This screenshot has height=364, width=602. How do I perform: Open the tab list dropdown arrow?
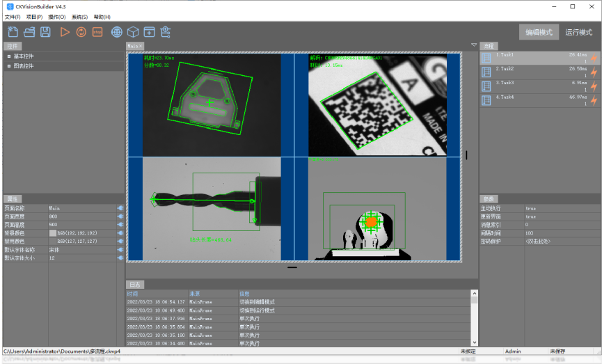tap(473, 45)
